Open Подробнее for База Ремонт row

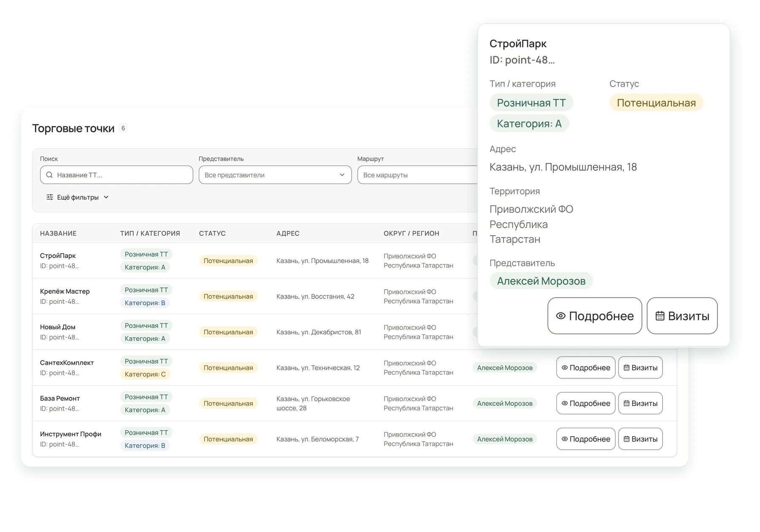pos(586,403)
